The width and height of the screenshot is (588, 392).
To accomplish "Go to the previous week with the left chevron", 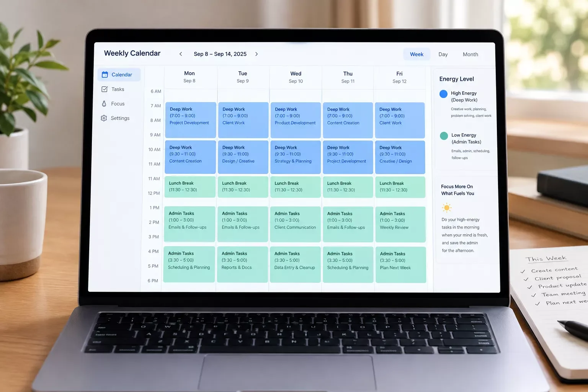I will (181, 54).
